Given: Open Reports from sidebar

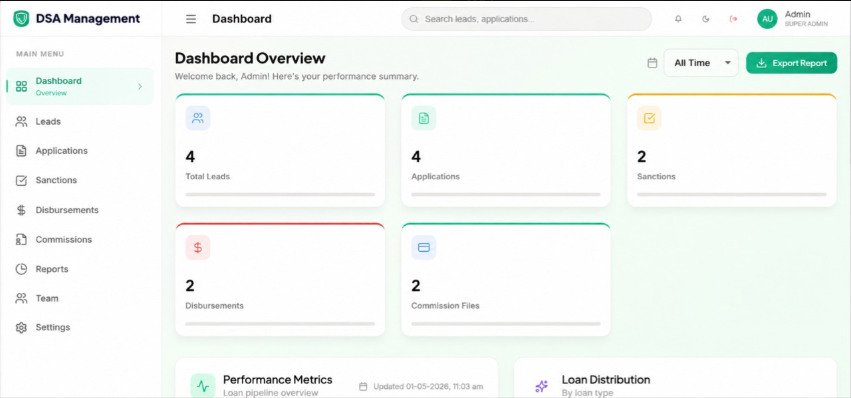Looking at the screenshot, I should click(x=80, y=269).
